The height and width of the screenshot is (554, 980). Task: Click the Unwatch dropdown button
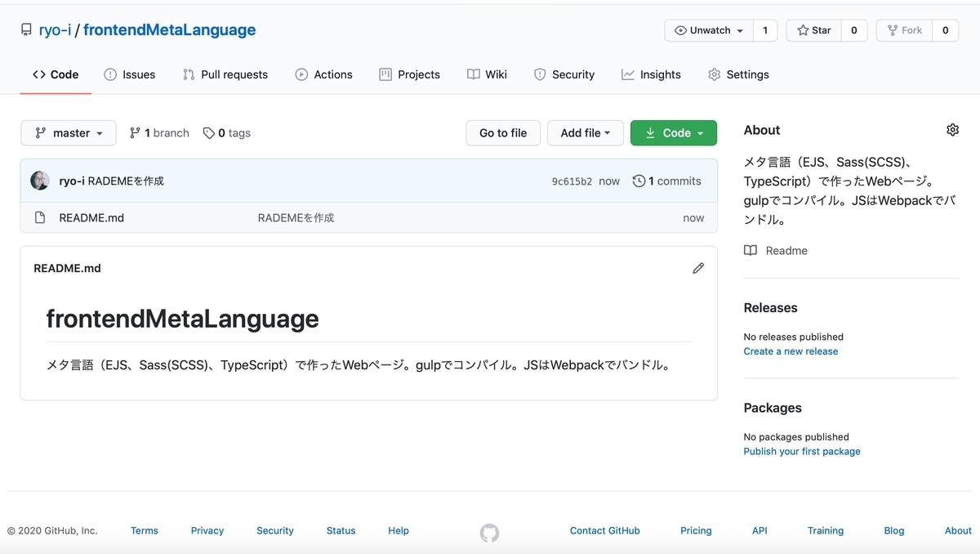click(x=709, y=30)
